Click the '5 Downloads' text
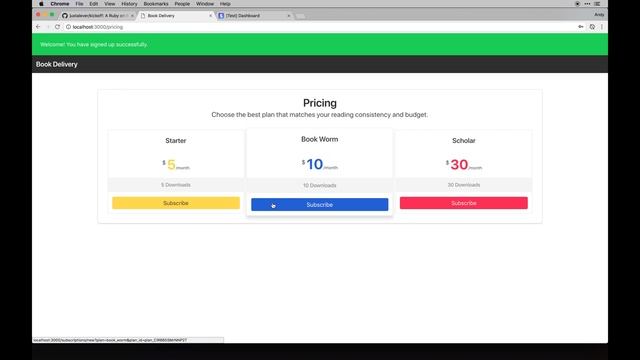Viewport: 640px width, 360px height. [176, 185]
